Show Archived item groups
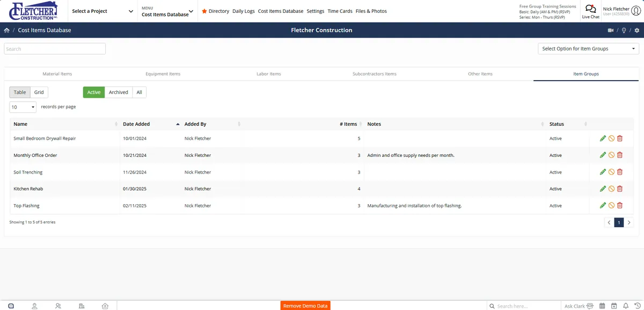 119,92
